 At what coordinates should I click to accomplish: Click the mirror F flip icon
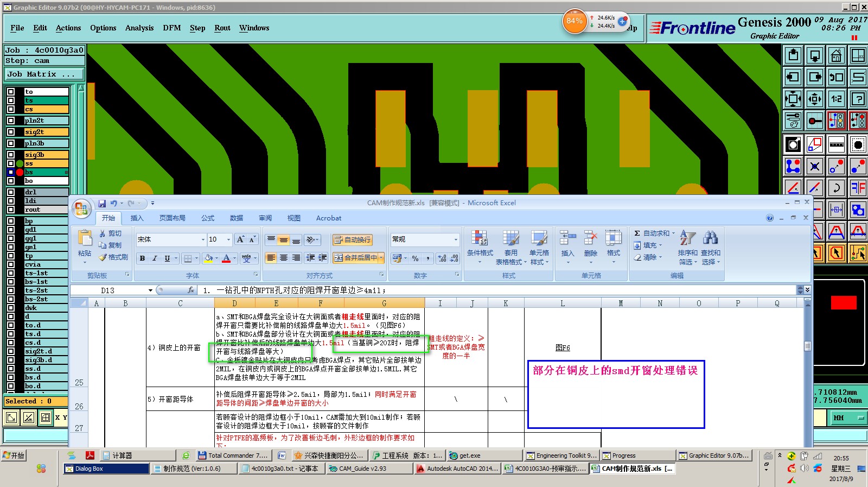tap(858, 188)
